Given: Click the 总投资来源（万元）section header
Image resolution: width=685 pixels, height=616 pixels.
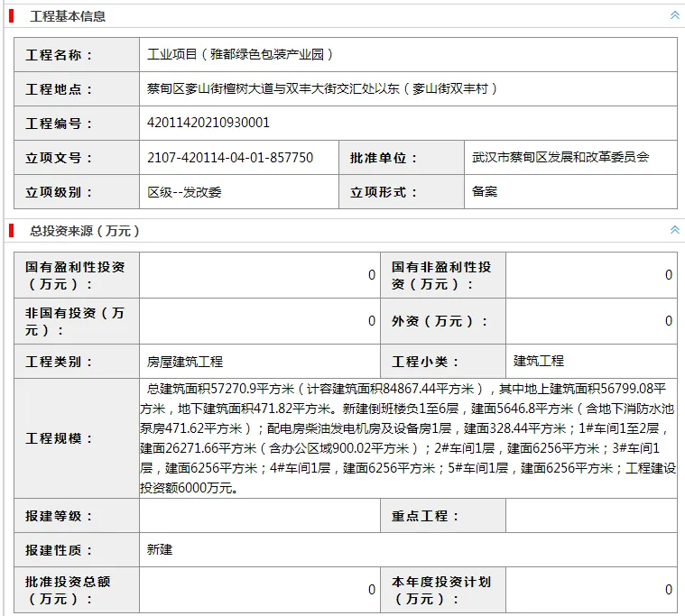Looking at the screenshot, I should tap(85, 231).
